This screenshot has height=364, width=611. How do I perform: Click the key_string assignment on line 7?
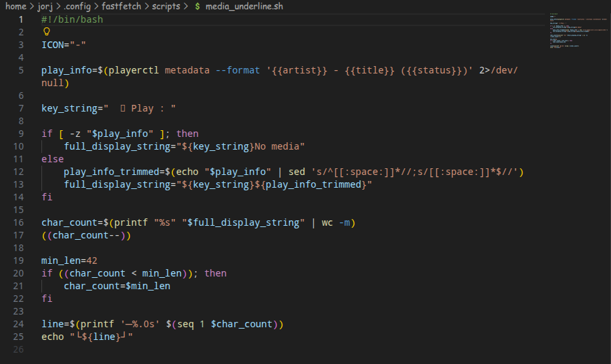[108, 108]
